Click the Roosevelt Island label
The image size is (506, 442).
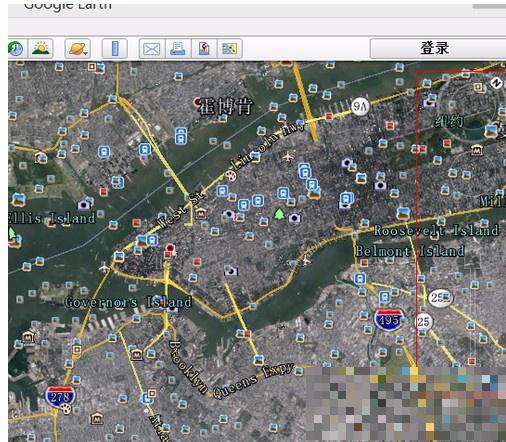[x=436, y=230]
